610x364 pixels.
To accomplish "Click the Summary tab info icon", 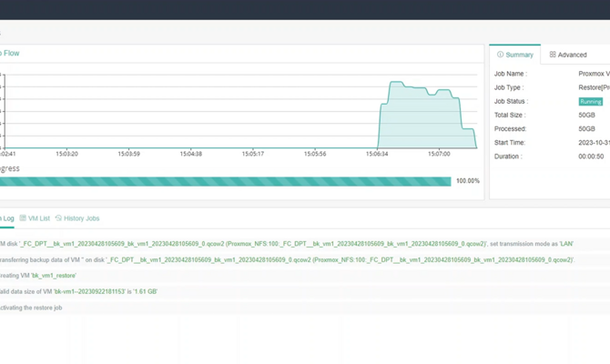I will tap(500, 55).
